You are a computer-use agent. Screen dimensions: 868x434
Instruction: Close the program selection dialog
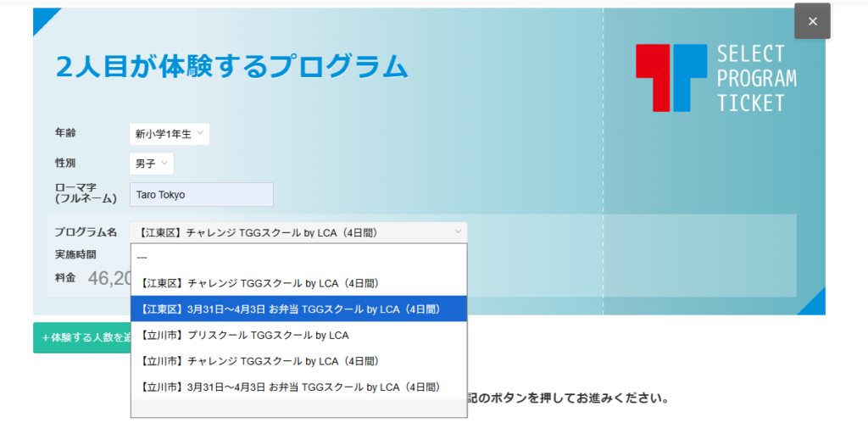pos(812,21)
